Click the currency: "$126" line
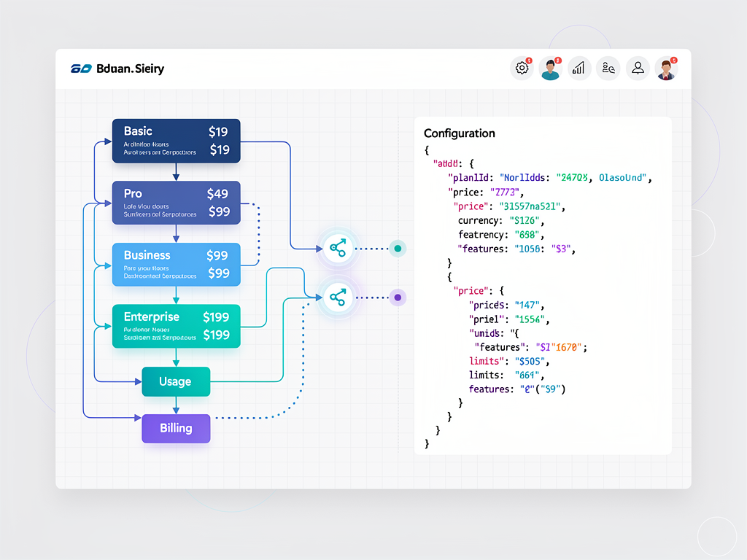Image resolution: width=747 pixels, height=560 pixels. click(x=500, y=220)
